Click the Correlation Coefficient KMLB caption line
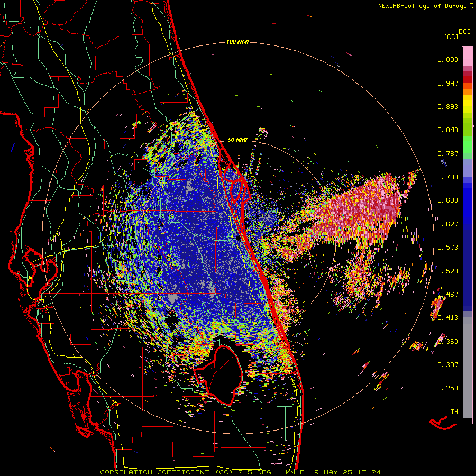The image size is (476, 476). point(240,472)
